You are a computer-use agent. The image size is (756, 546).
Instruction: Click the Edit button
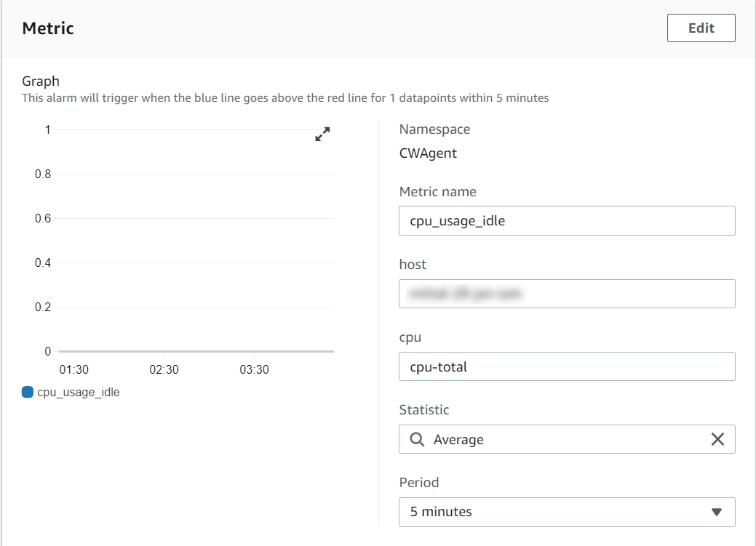701,28
